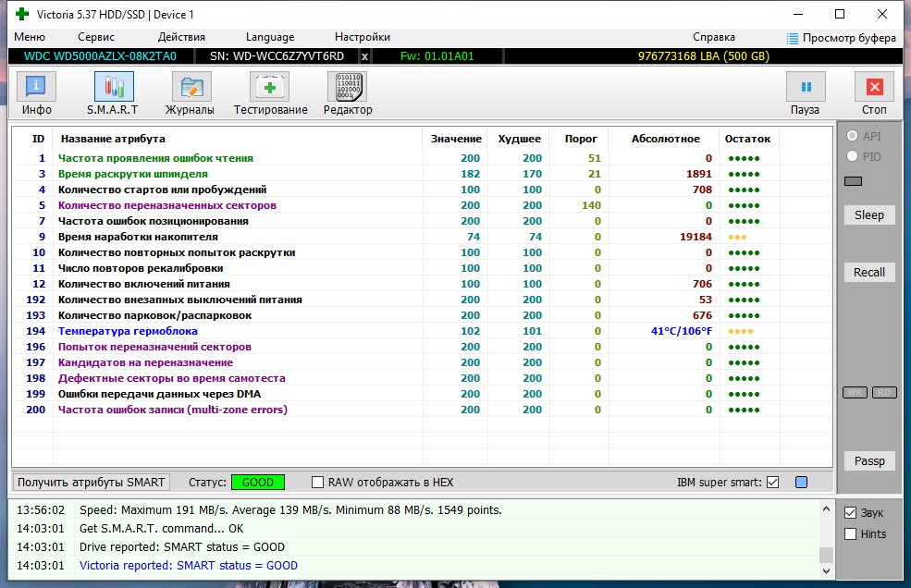Click the Абсолютное column header

pos(665,139)
